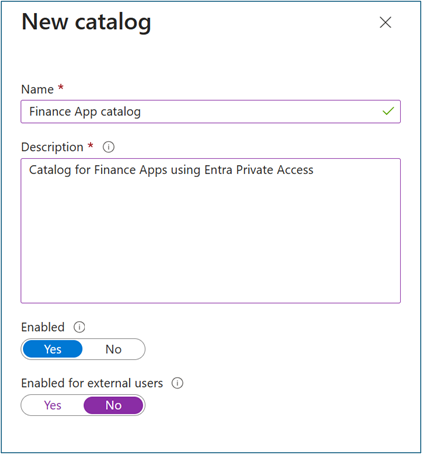The height and width of the screenshot is (454, 422).
Task: Close the New catalog panel
Action: point(385,23)
